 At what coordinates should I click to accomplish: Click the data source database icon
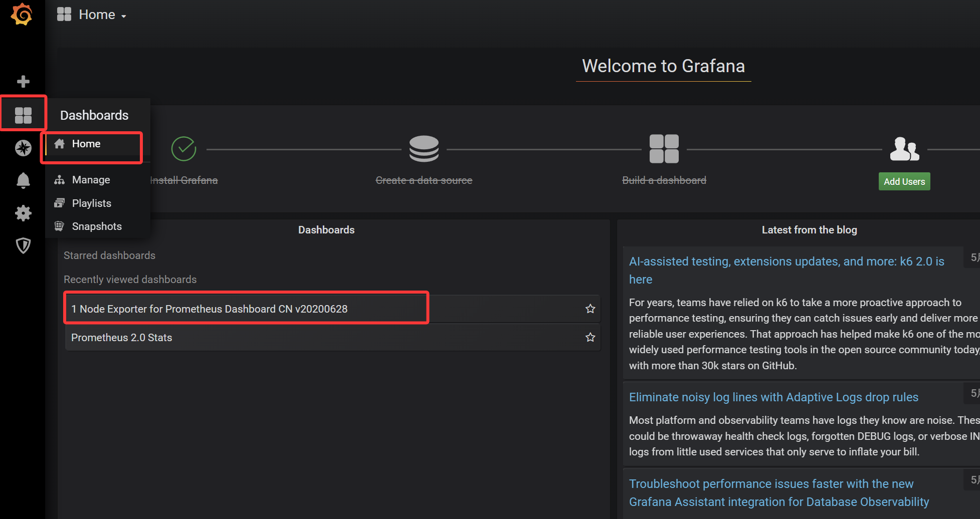click(x=424, y=149)
